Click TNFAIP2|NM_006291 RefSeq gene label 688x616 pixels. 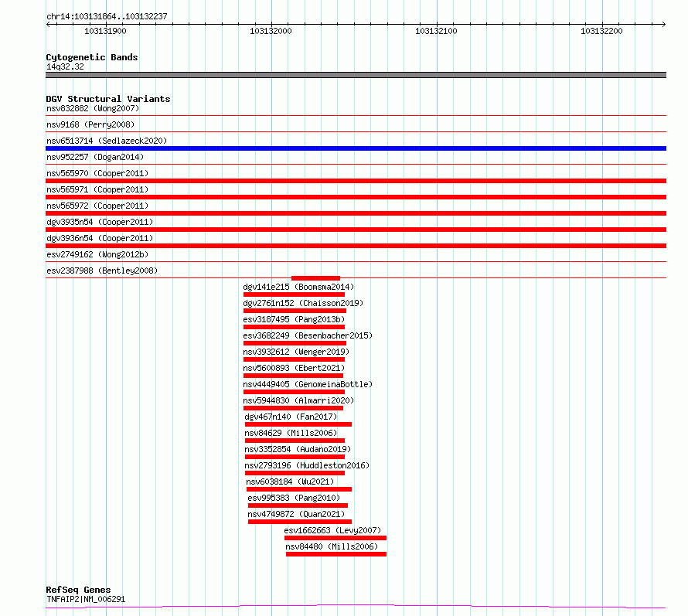[86, 599]
